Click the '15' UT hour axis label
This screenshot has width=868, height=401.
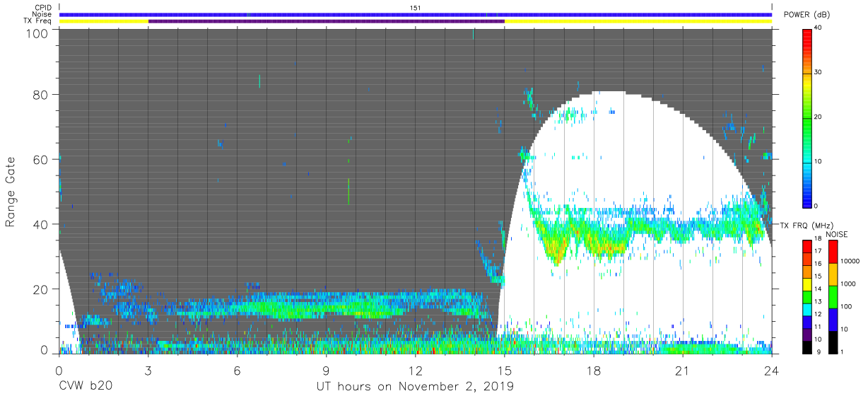point(505,371)
